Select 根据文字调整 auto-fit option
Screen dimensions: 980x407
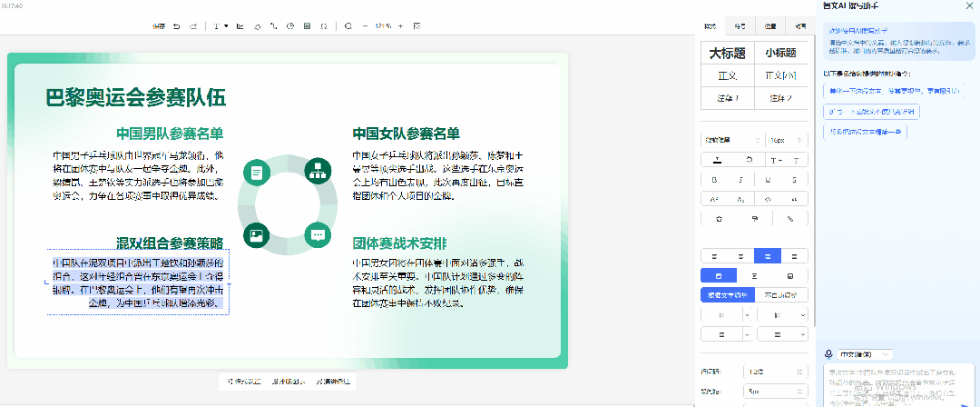728,295
